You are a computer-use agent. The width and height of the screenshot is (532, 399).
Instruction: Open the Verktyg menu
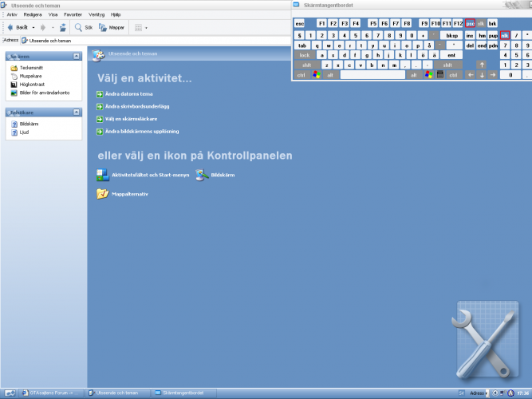[97, 14]
